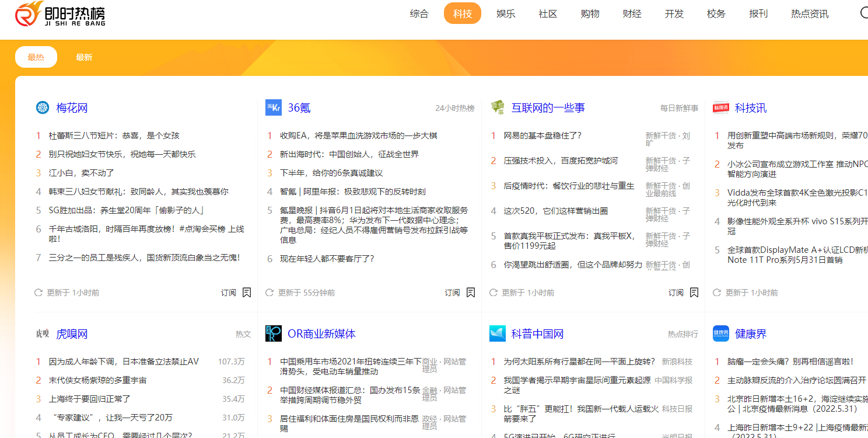Open the 健康界 title link

tap(751, 334)
